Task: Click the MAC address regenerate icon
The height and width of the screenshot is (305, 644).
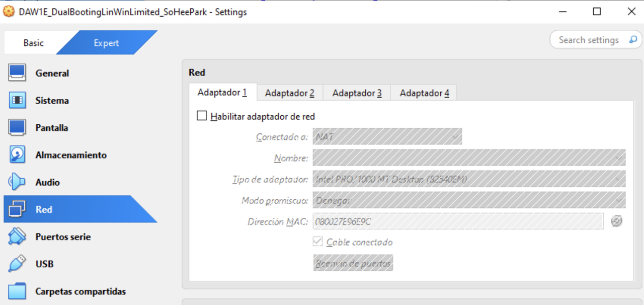Action: (x=616, y=221)
